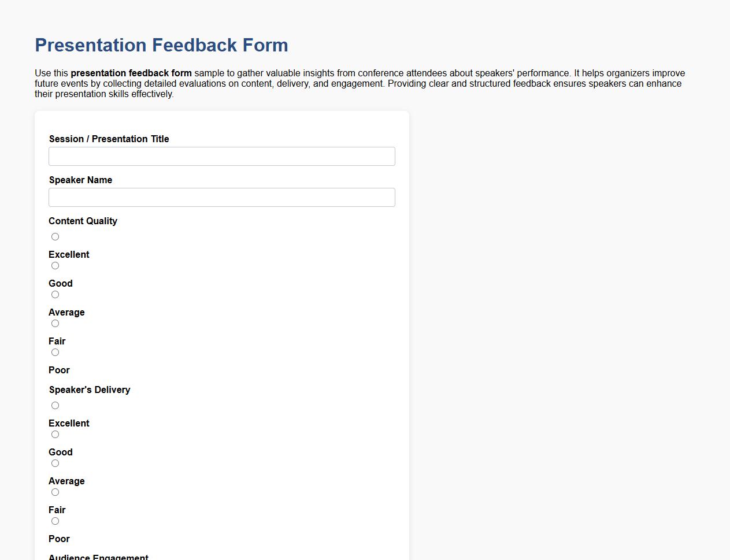Click the introductory description paragraph
The width and height of the screenshot is (730, 560).
tap(358, 83)
